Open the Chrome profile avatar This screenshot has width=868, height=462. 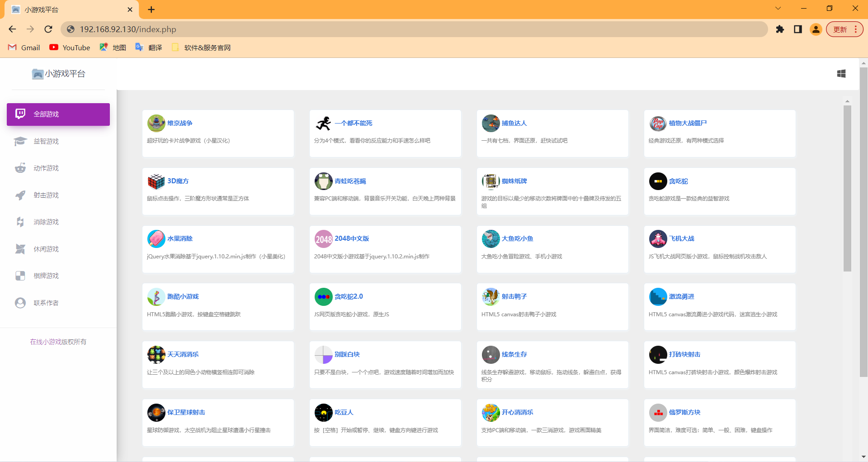(816, 29)
